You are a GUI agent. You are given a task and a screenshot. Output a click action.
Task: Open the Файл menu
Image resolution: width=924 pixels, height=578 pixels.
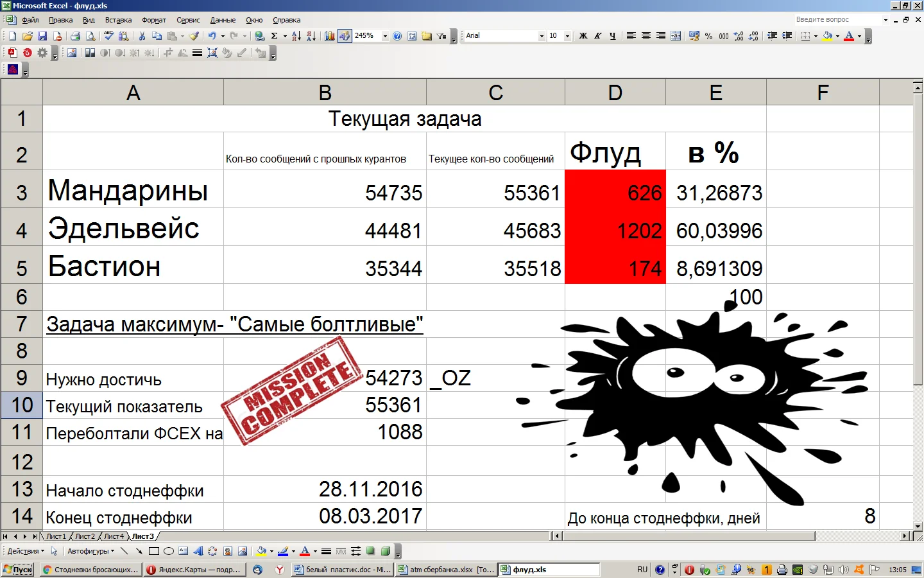tap(30, 20)
